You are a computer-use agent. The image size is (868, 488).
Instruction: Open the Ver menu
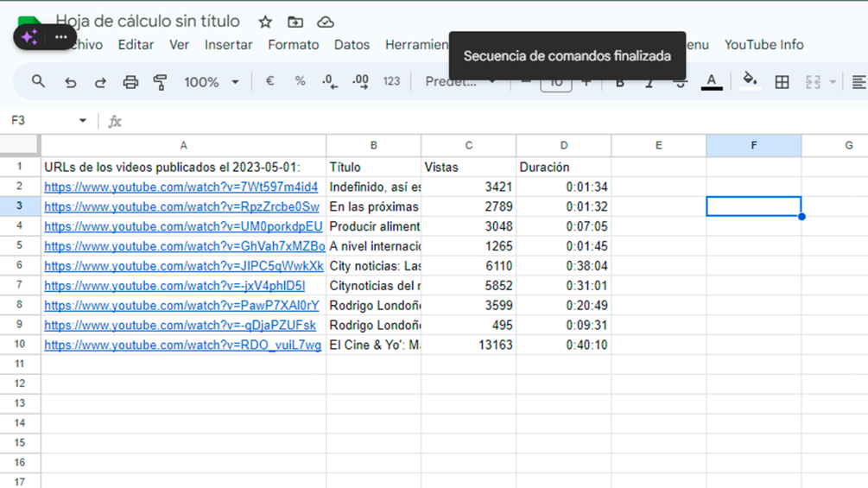pos(179,45)
